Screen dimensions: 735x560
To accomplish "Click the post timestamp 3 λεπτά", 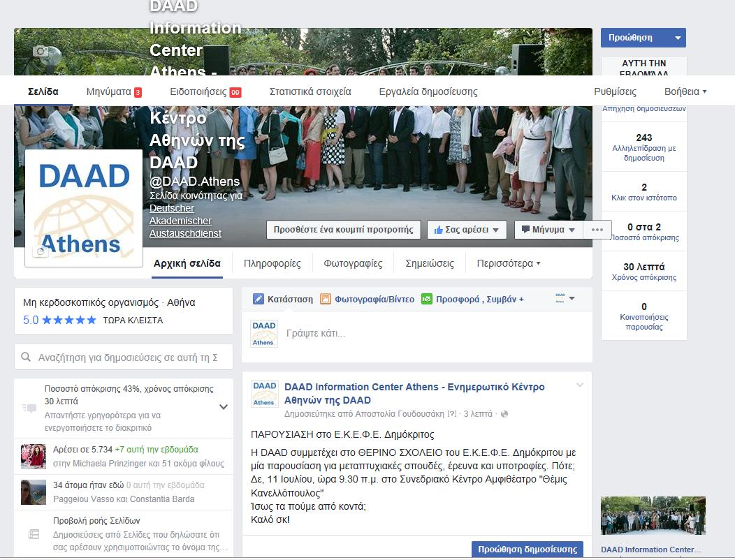I will coord(478,414).
